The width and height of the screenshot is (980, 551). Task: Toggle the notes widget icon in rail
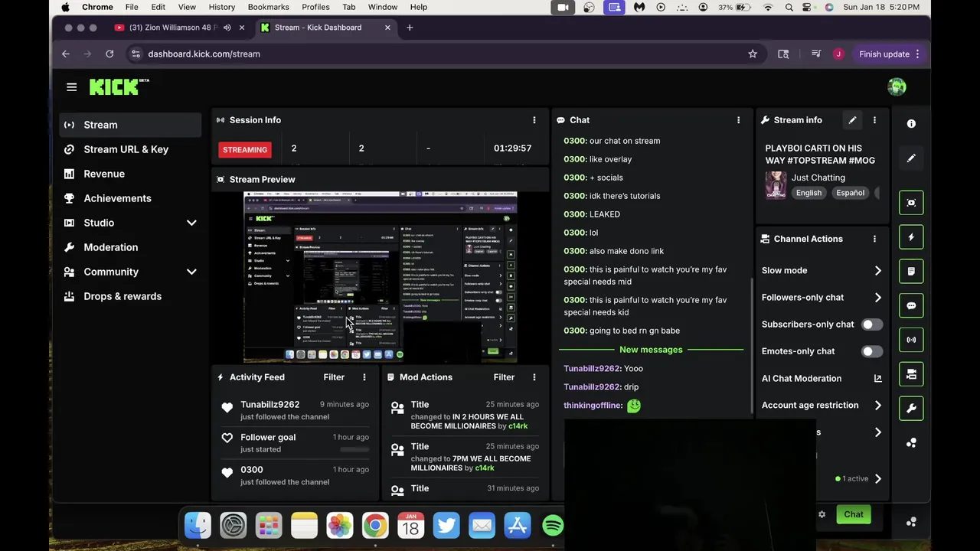pos(911,271)
